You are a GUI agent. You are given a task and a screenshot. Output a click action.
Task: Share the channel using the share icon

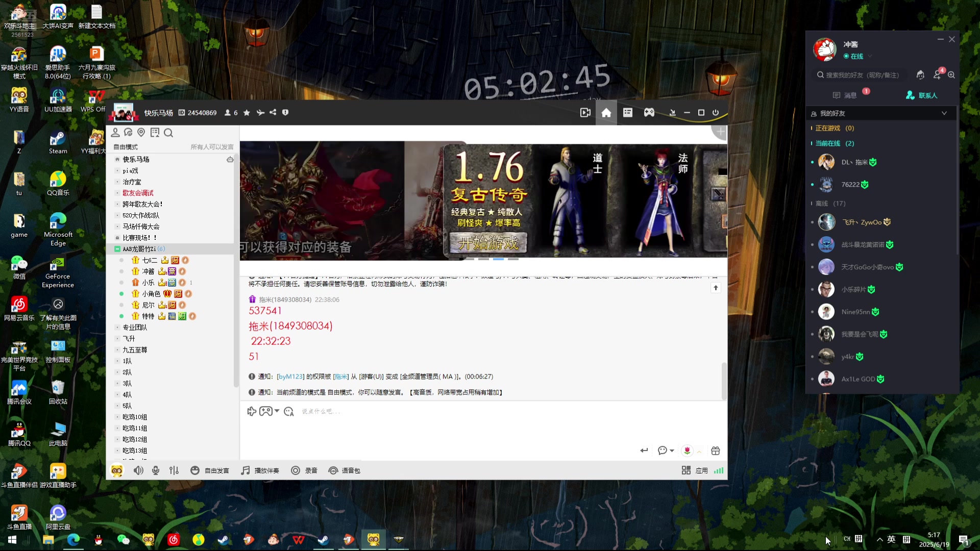point(273,113)
